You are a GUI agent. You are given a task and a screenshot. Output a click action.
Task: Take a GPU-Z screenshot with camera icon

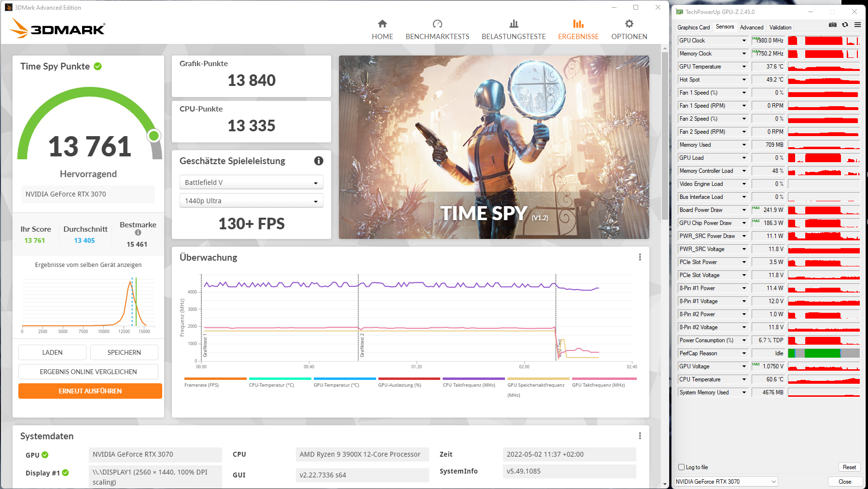coord(833,25)
